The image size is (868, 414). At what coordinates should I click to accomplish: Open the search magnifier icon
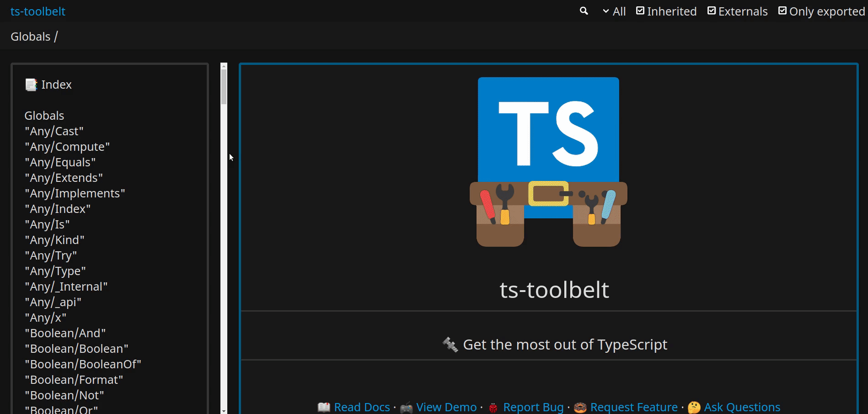[x=584, y=11]
